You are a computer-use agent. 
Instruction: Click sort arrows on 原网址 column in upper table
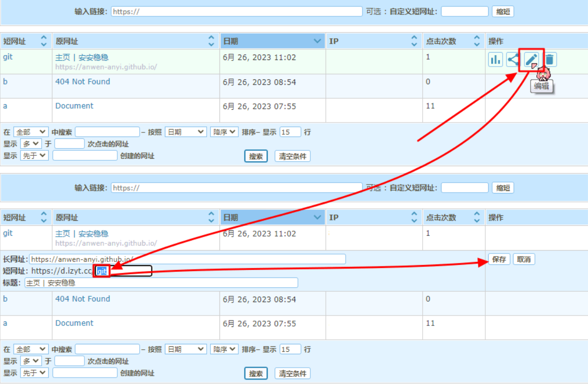click(x=212, y=41)
